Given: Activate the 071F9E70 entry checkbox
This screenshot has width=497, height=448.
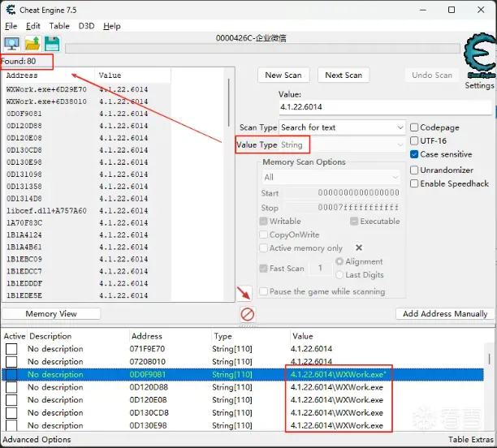Looking at the screenshot, I should pos(11,349).
